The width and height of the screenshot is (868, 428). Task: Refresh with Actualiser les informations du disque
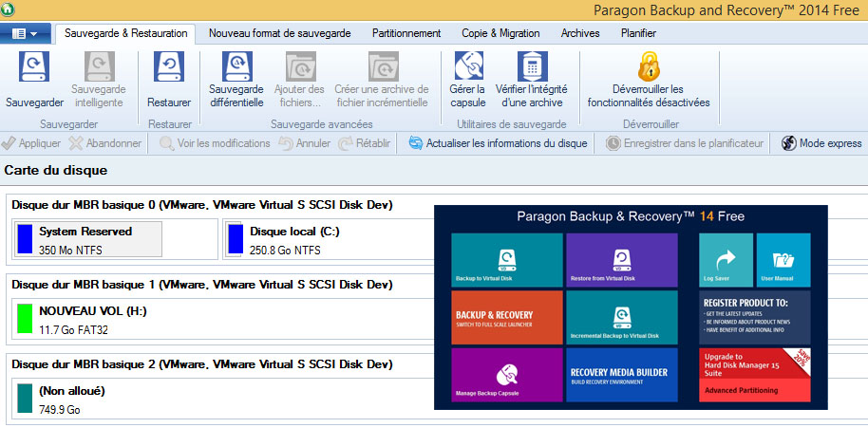click(x=498, y=143)
